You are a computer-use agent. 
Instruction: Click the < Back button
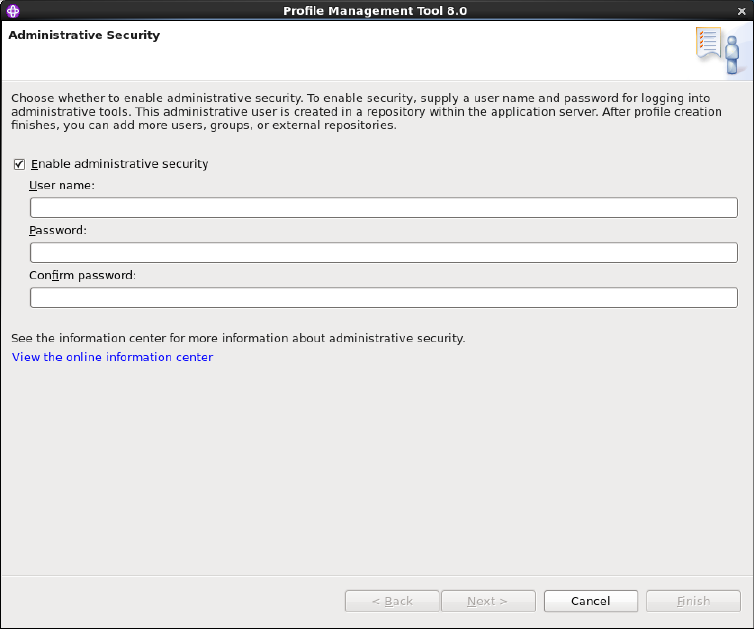tap(392, 601)
